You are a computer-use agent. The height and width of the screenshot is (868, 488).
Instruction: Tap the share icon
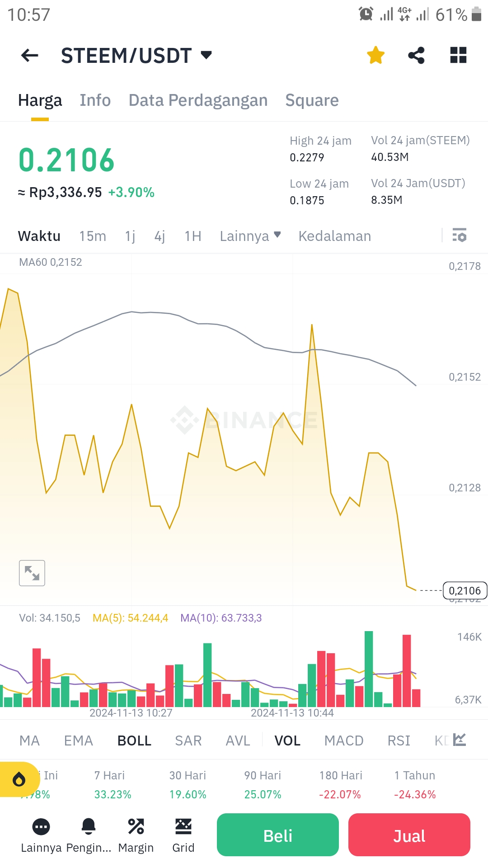[x=416, y=56]
